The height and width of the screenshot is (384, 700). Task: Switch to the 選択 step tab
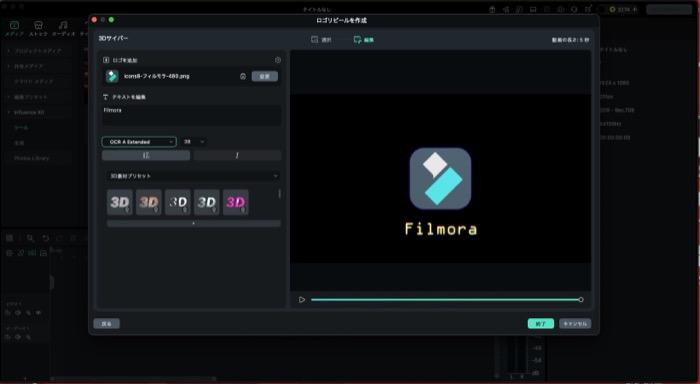tap(321, 40)
